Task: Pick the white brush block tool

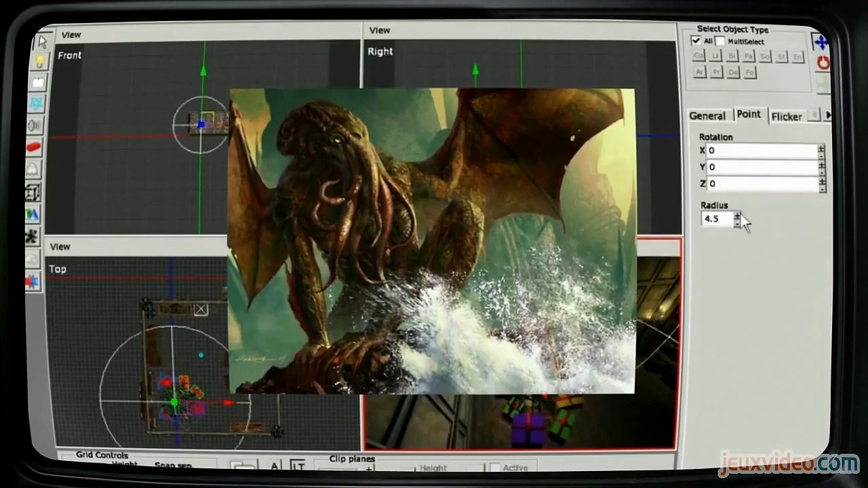Action: click(x=38, y=83)
